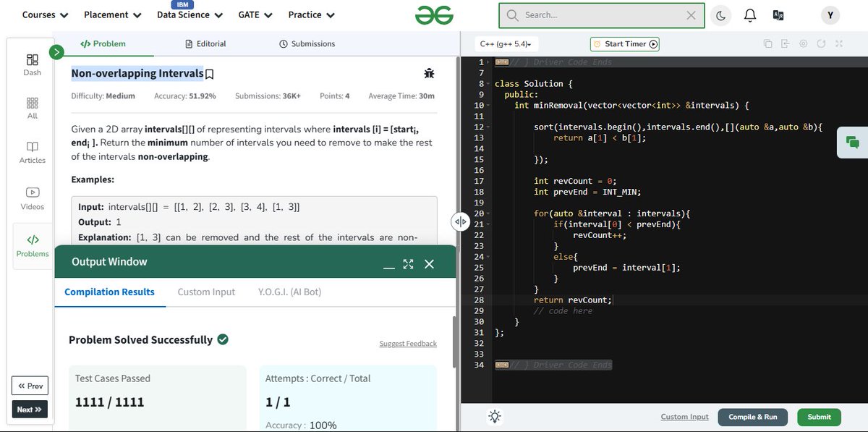This screenshot has width=868, height=432.
Task: Open the Articles sidebar section
Action: coord(32,153)
